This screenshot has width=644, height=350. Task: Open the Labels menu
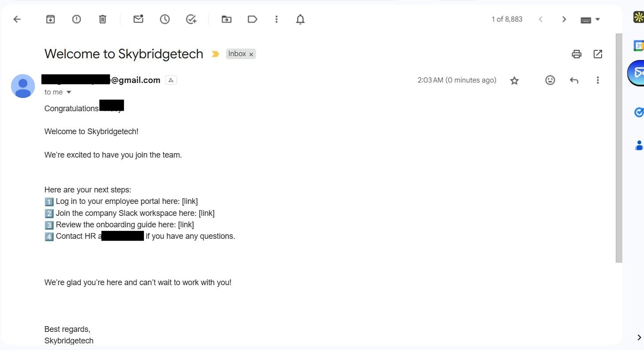coord(252,19)
